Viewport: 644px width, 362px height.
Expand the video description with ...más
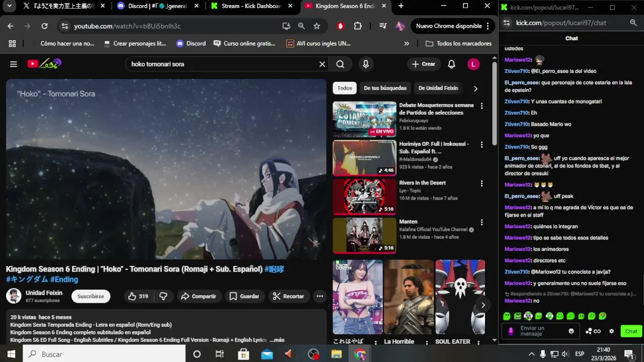coord(277,340)
